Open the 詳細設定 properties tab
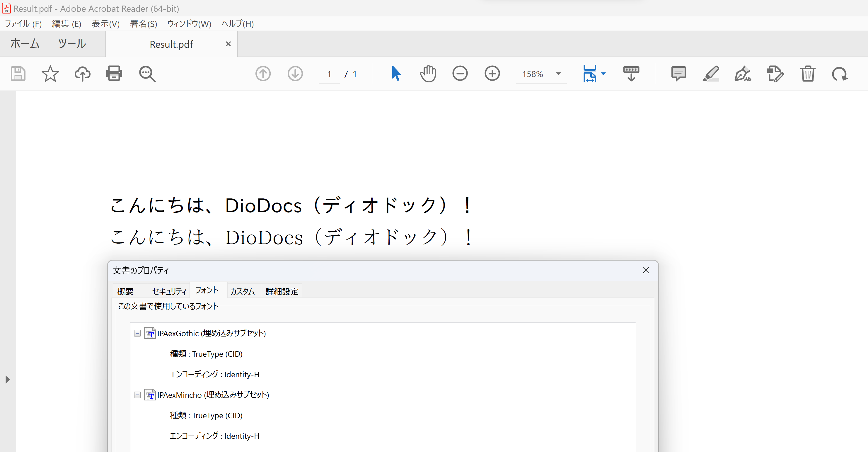Viewport: 868px width, 452px height. pyautogui.click(x=282, y=291)
